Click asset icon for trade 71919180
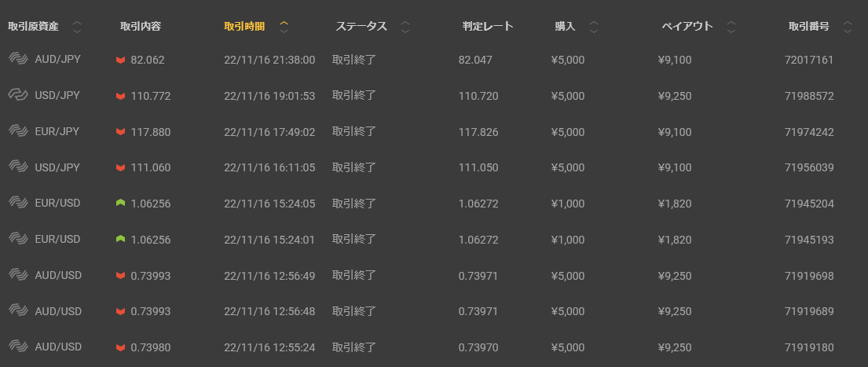868x367 pixels. (18, 347)
